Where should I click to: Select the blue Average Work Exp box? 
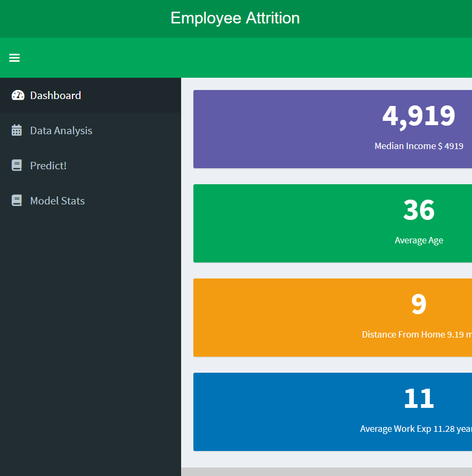click(332, 412)
